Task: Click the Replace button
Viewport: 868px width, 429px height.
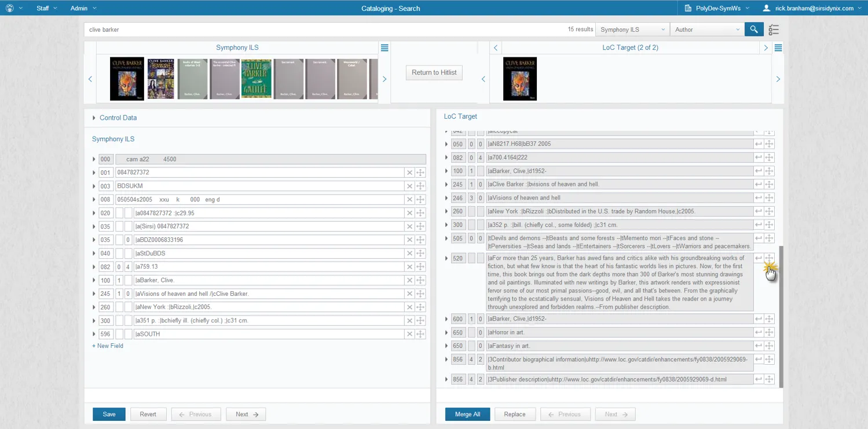Action: pyautogui.click(x=515, y=415)
